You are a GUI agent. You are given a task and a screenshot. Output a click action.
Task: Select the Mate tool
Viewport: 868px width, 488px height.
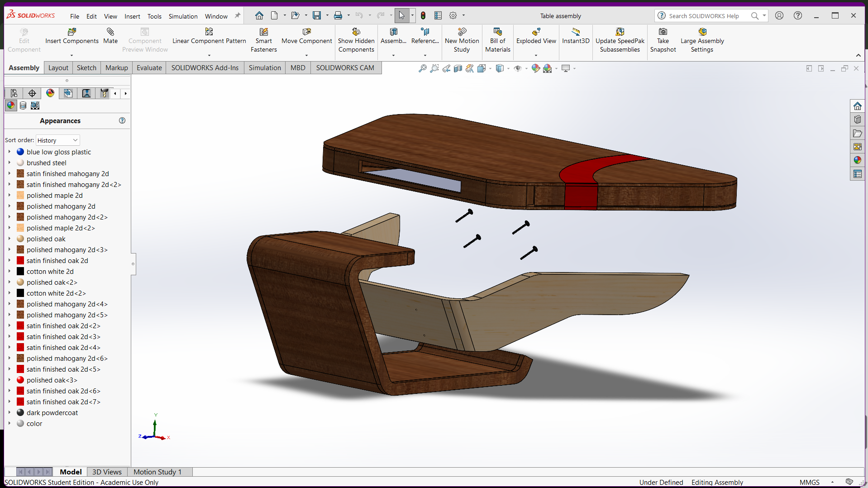[x=110, y=32]
